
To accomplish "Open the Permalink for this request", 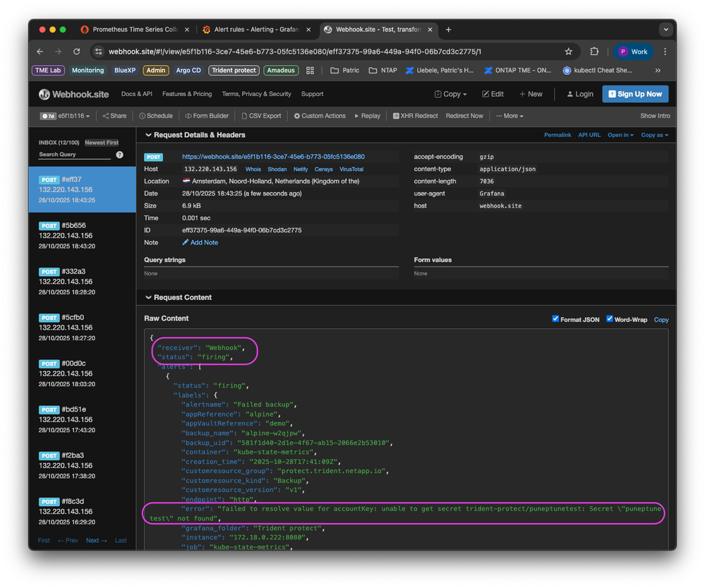I will tap(557, 134).
